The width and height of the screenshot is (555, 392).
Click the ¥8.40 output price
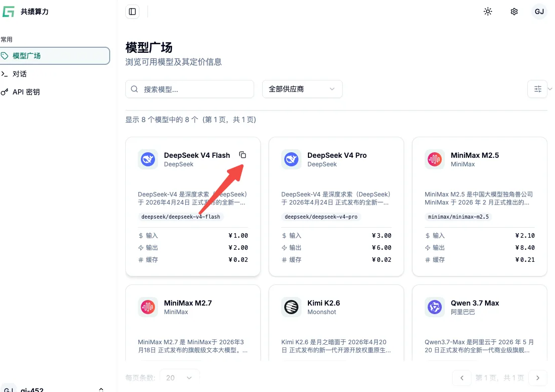pyautogui.click(x=525, y=247)
